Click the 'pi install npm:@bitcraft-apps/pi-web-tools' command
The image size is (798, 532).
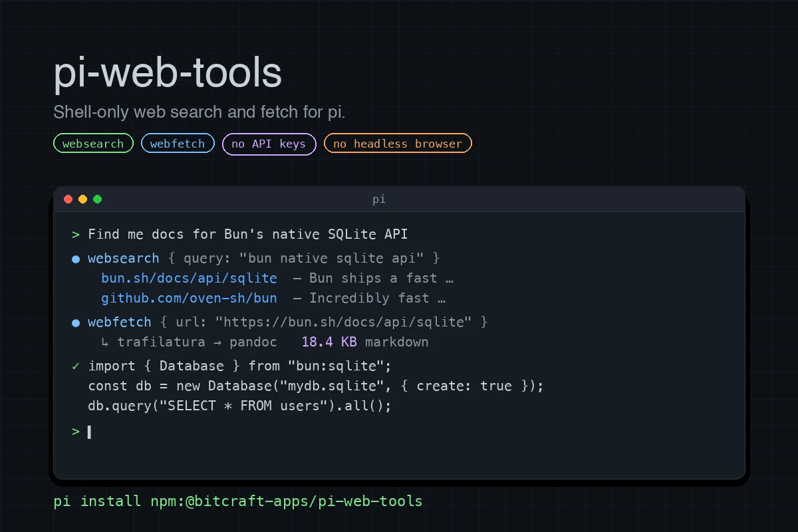click(x=238, y=501)
